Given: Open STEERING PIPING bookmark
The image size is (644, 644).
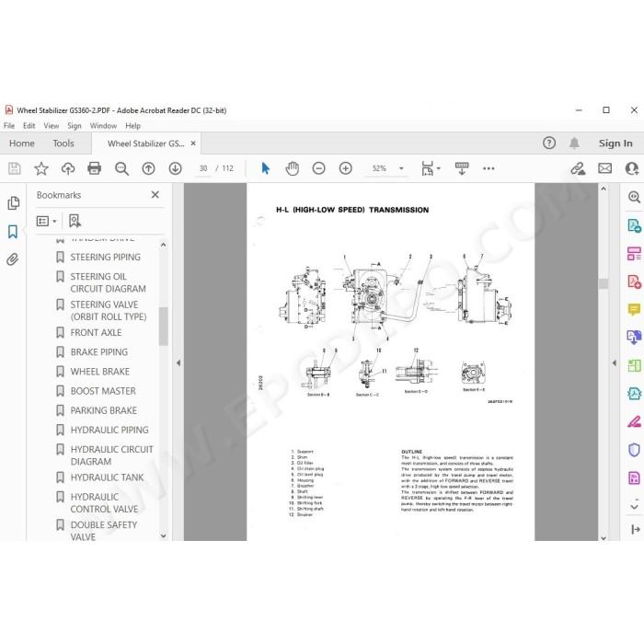Looking at the screenshot, I should 105,257.
